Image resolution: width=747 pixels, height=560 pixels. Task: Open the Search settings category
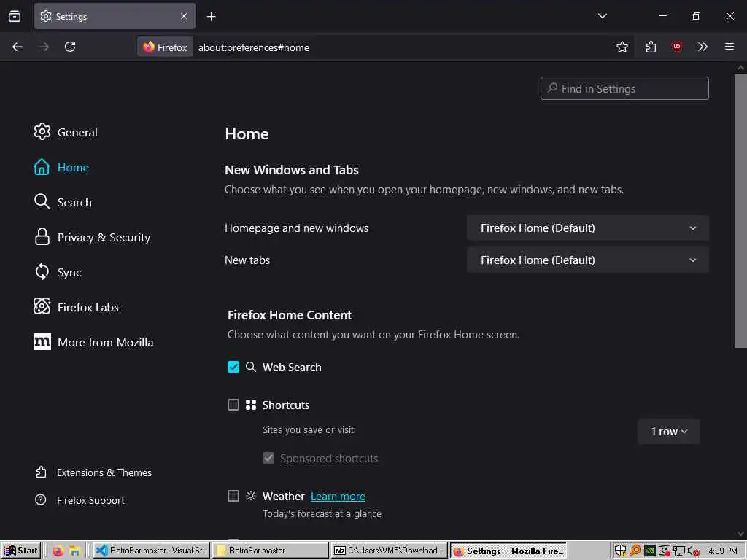tap(63, 202)
